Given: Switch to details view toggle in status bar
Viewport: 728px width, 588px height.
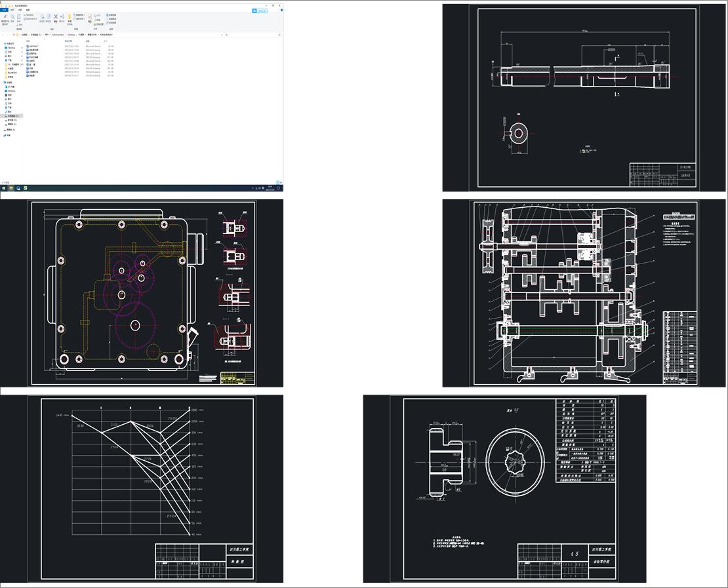Looking at the screenshot, I should [277, 182].
